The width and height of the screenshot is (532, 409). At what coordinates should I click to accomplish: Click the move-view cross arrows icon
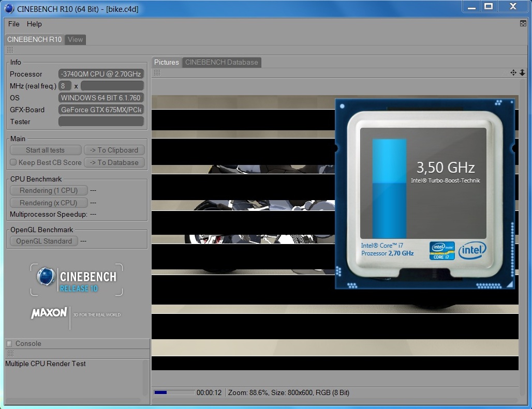[513, 72]
